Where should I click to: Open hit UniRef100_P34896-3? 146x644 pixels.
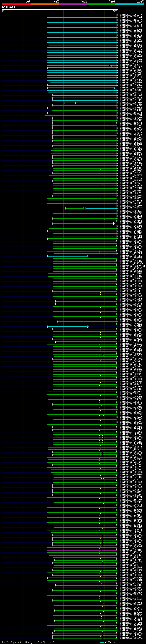pyautogui.click(x=132, y=266)
